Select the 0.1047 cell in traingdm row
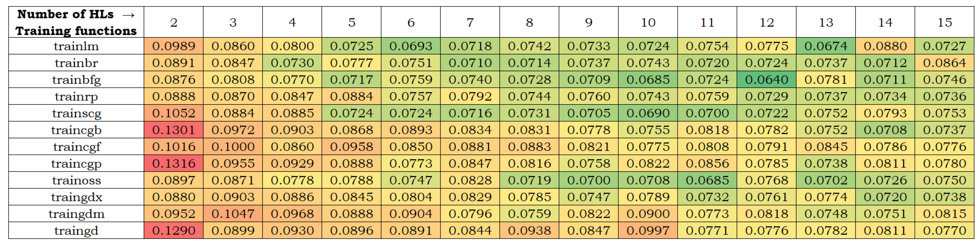This screenshot has width=980, height=247. (x=233, y=214)
